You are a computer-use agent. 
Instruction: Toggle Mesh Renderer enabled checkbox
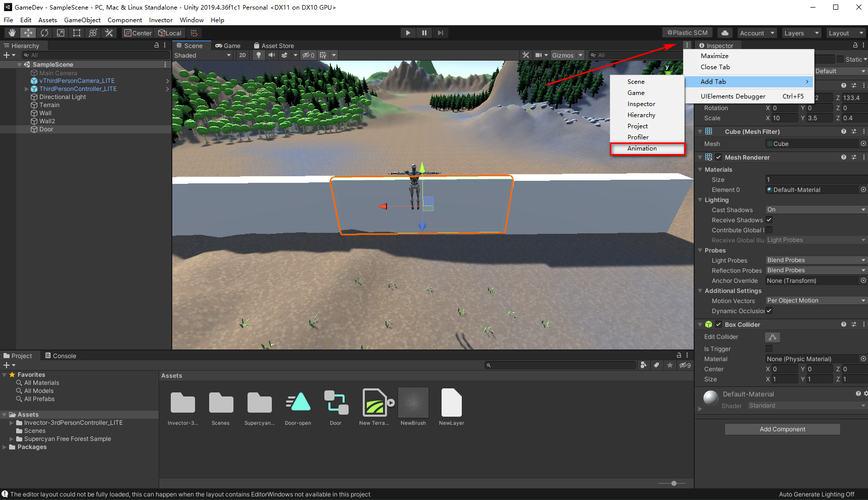tap(718, 158)
